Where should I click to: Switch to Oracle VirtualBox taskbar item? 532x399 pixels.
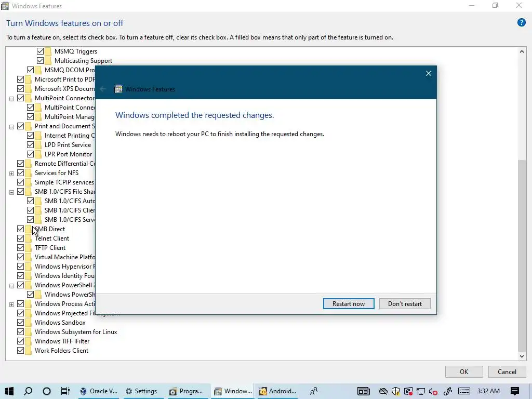click(x=98, y=391)
